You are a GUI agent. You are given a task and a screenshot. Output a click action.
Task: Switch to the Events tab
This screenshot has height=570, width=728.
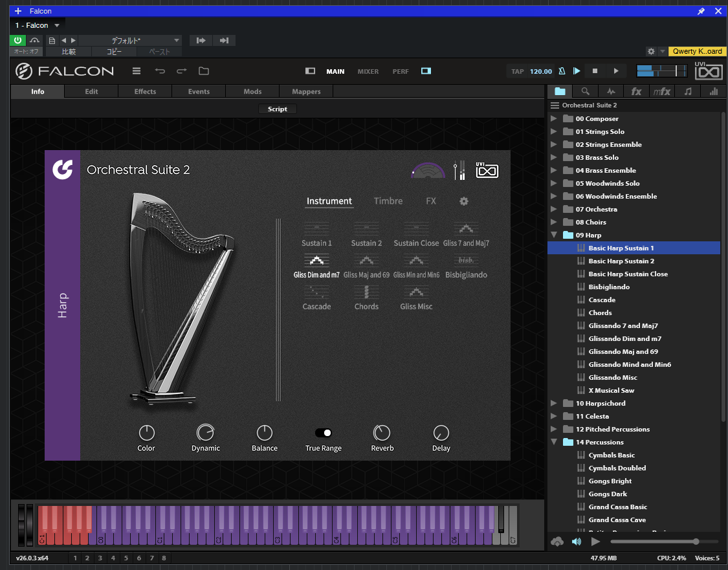coord(199,91)
